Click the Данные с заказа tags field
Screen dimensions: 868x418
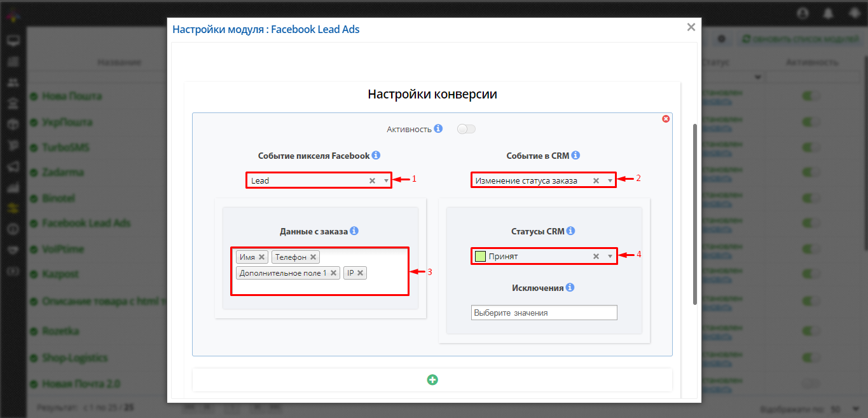pyautogui.click(x=319, y=271)
